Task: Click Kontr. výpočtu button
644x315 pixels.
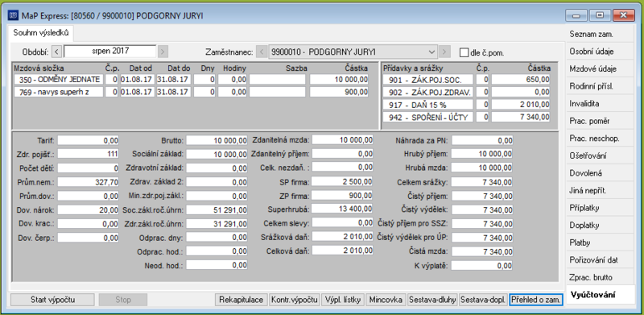Action: [294, 300]
